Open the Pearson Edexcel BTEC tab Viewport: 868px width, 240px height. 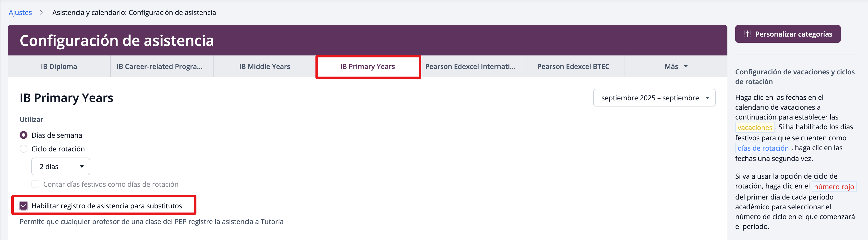[x=573, y=67]
